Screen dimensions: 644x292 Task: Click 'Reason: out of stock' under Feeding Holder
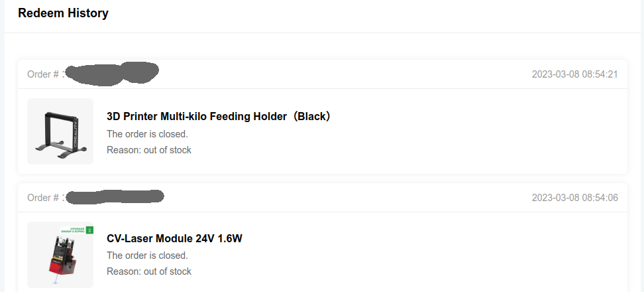coord(148,150)
